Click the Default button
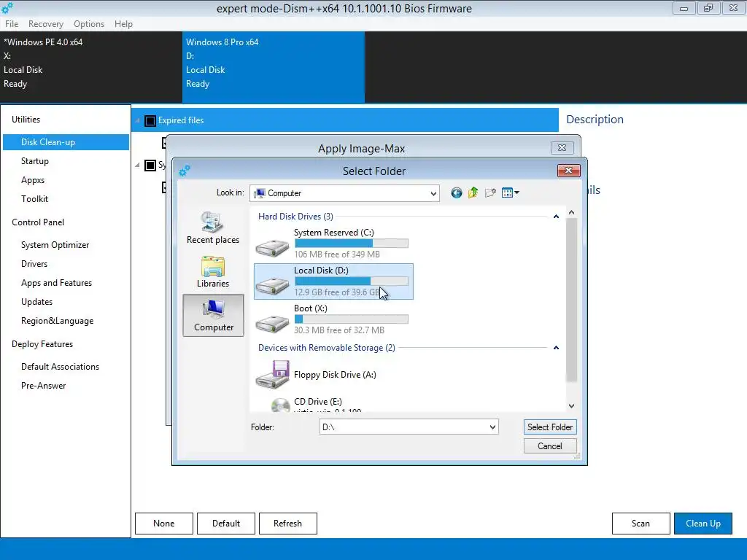The image size is (747, 560). tap(226, 524)
